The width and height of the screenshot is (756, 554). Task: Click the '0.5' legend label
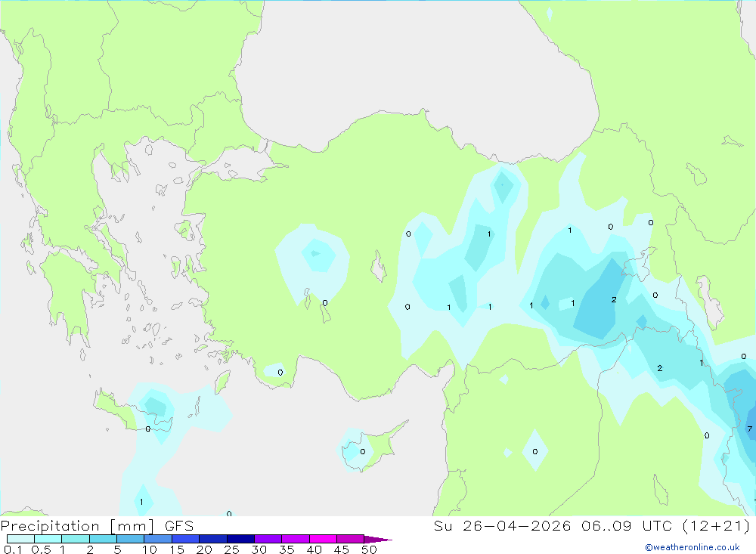41,549
